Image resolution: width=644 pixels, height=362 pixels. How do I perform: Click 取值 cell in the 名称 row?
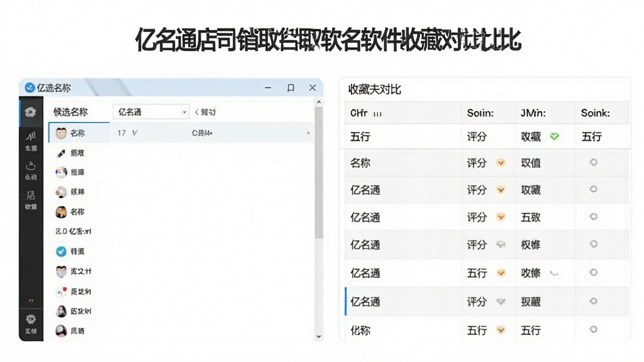531,163
